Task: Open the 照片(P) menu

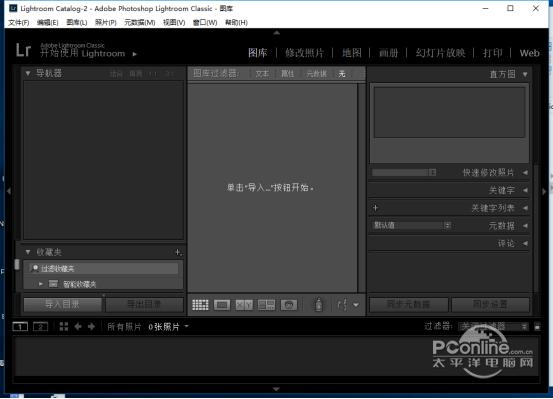Action: pyautogui.click(x=106, y=23)
